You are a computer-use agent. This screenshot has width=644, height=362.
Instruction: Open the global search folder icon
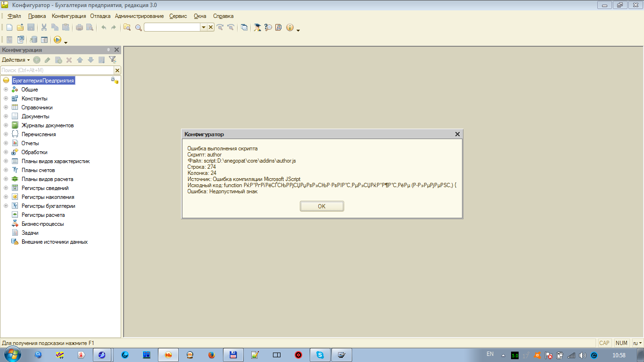(127, 27)
